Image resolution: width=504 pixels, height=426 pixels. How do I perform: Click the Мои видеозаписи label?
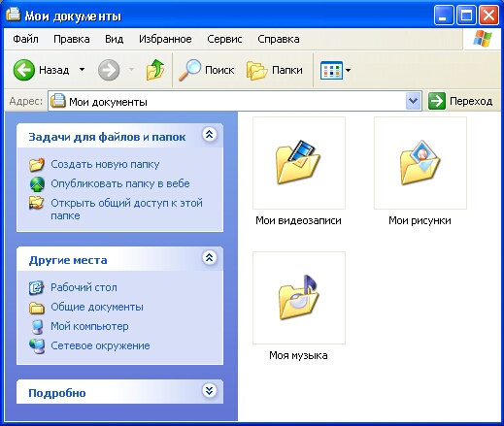pos(298,220)
